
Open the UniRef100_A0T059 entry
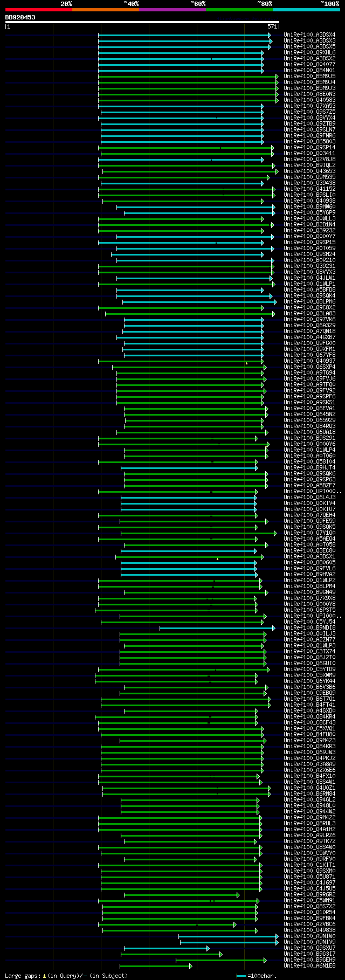(309, 249)
